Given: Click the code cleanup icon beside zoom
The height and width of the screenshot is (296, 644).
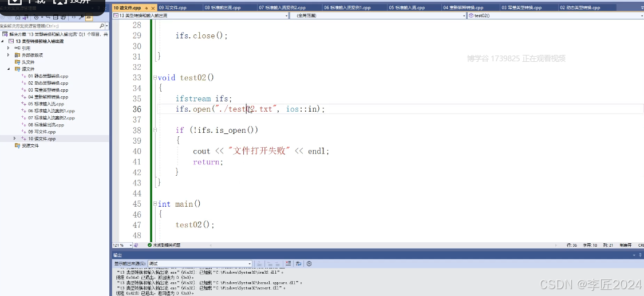Looking at the screenshot, I should click(136, 245).
